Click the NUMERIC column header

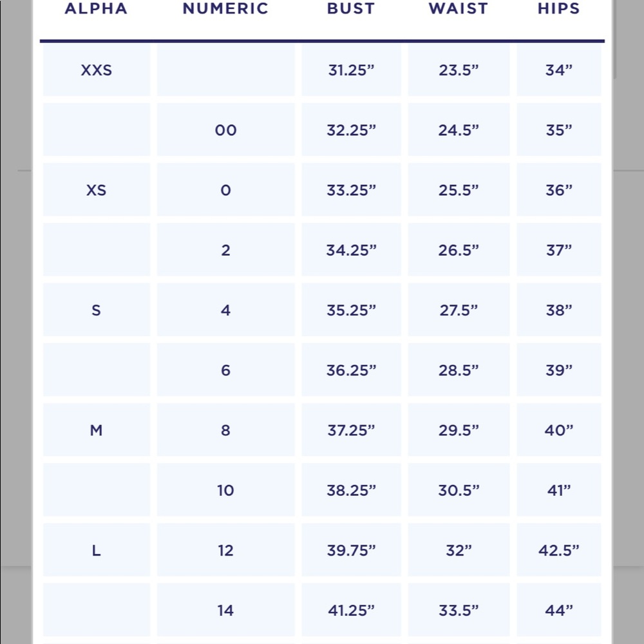[x=225, y=8]
